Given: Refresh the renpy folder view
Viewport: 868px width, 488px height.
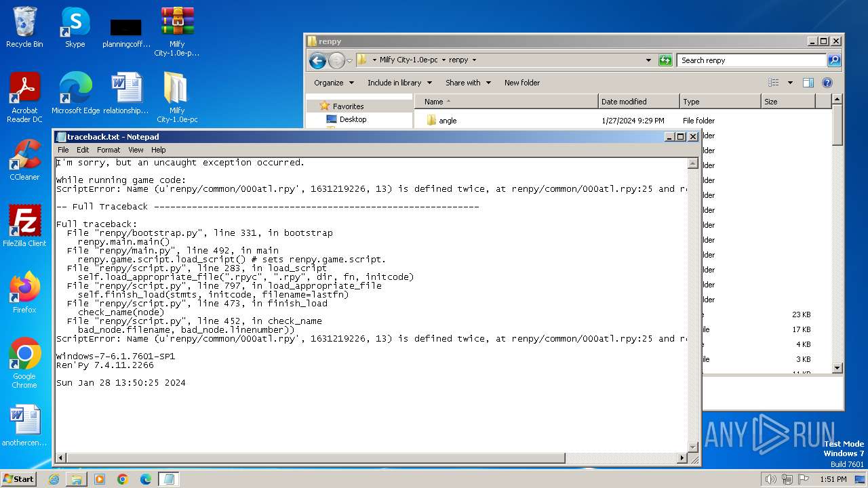Looking at the screenshot, I should coord(665,60).
